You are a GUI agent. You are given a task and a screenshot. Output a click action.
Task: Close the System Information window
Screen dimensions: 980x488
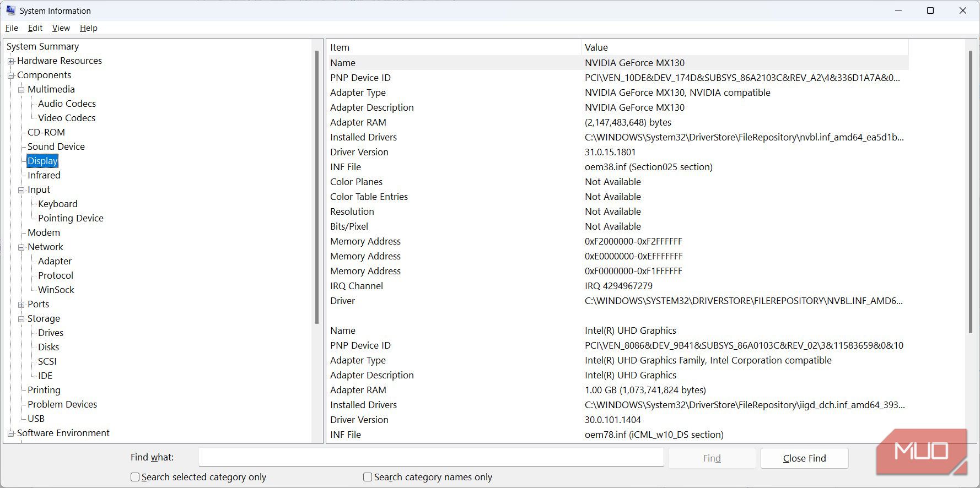coord(963,10)
